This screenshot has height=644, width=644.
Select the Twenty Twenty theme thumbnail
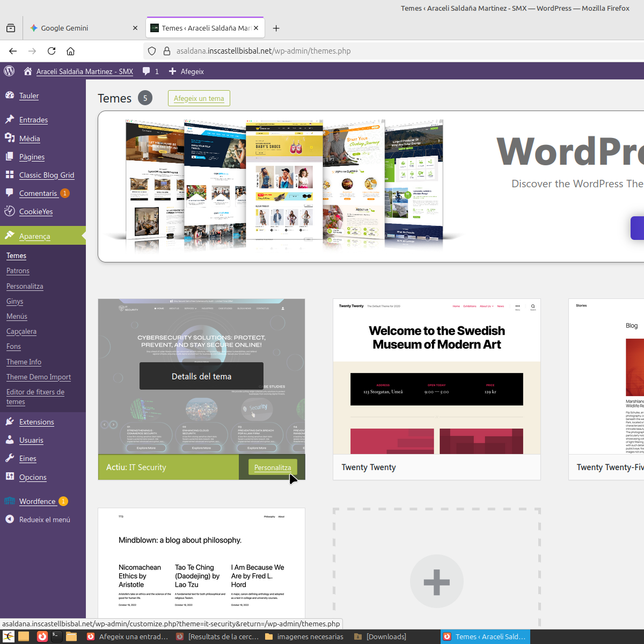(436, 377)
